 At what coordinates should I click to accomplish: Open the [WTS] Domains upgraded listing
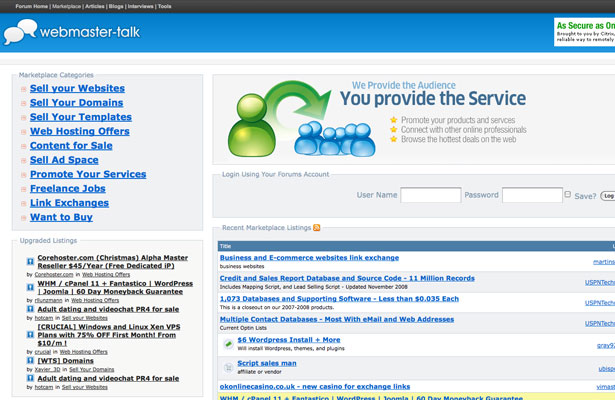pyautogui.click(x=66, y=361)
